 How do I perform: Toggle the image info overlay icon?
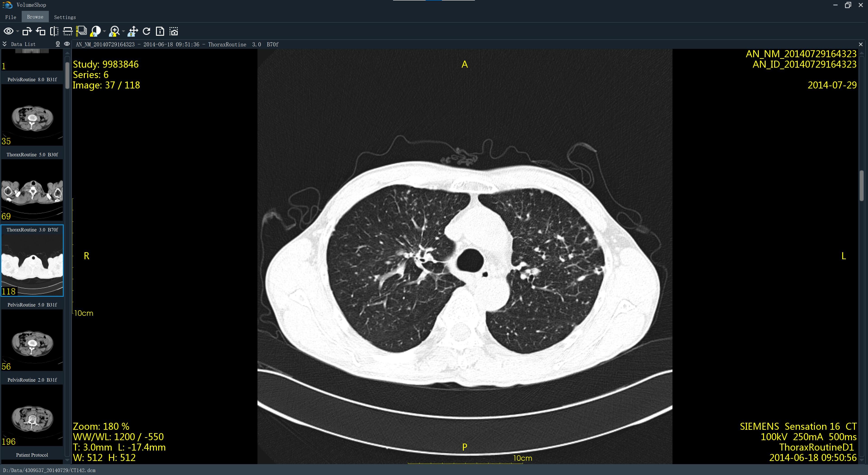tap(160, 31)
